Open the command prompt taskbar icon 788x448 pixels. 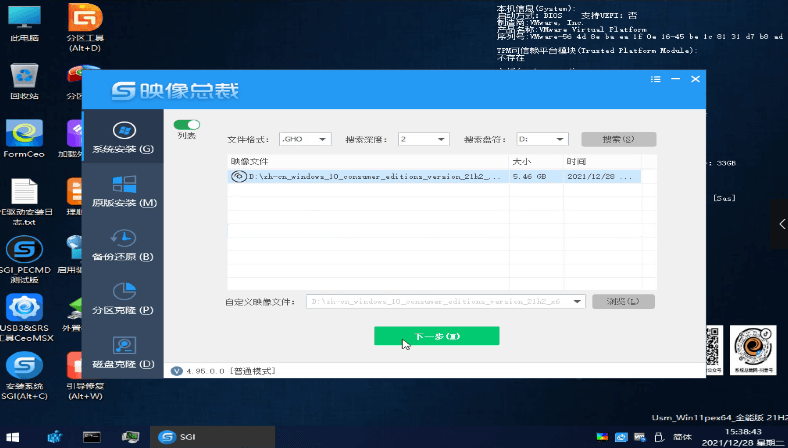pos(92,437)
